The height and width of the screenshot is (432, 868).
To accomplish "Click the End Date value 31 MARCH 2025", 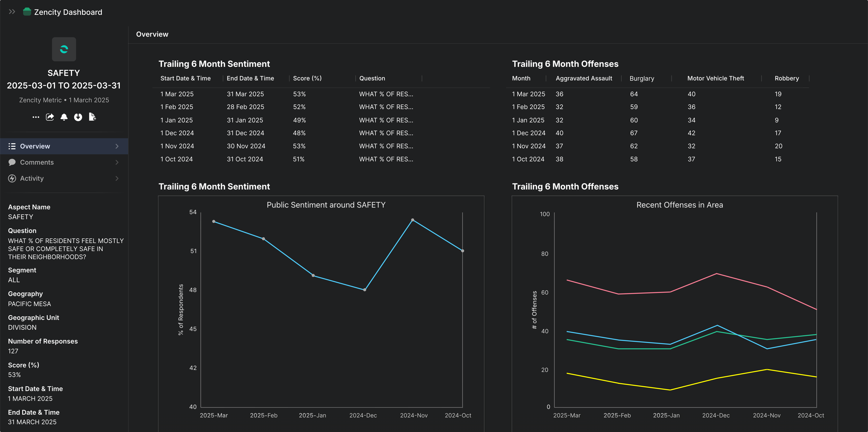I will [x=32, y=422].
